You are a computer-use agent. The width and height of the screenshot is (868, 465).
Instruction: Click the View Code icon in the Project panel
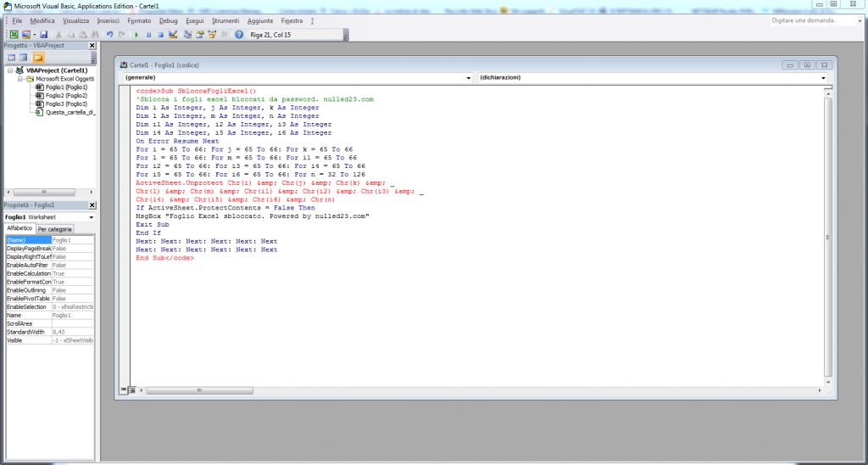tap(12, 58)
